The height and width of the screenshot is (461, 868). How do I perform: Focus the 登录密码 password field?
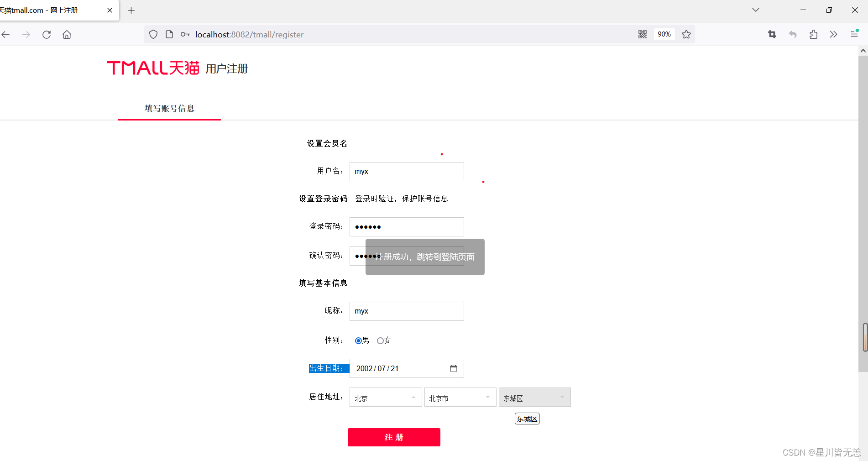[x=407, y=227]
